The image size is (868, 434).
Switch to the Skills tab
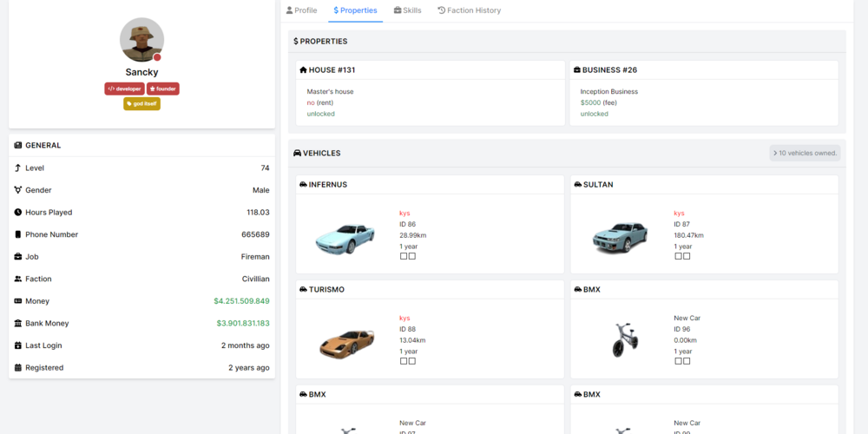[407, 10]
